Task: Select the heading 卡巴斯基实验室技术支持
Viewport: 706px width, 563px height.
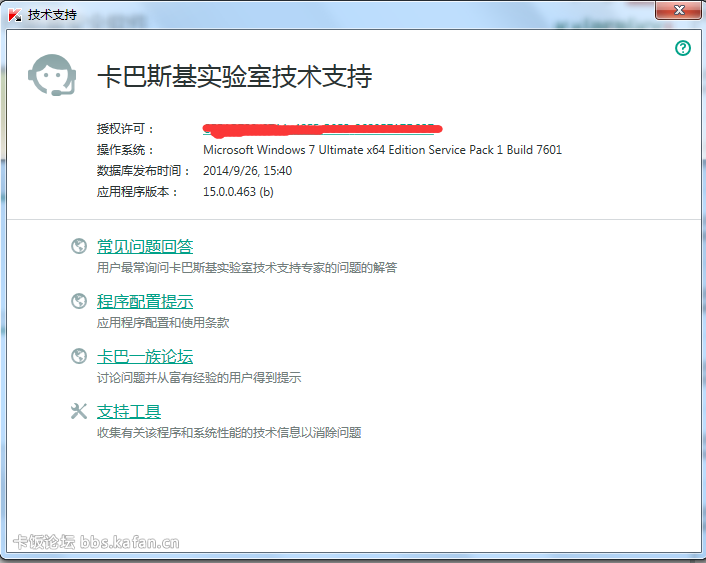Action: (x=235, y=76)
